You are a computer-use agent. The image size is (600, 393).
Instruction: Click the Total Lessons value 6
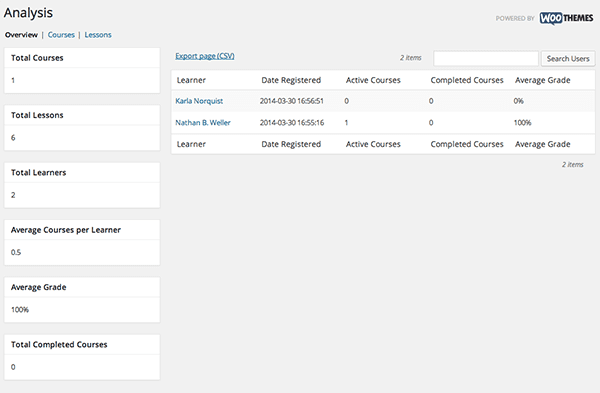coord(13,138)
